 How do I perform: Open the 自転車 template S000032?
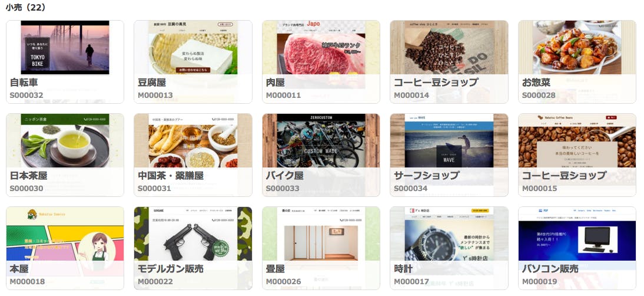tap(65, 62)
